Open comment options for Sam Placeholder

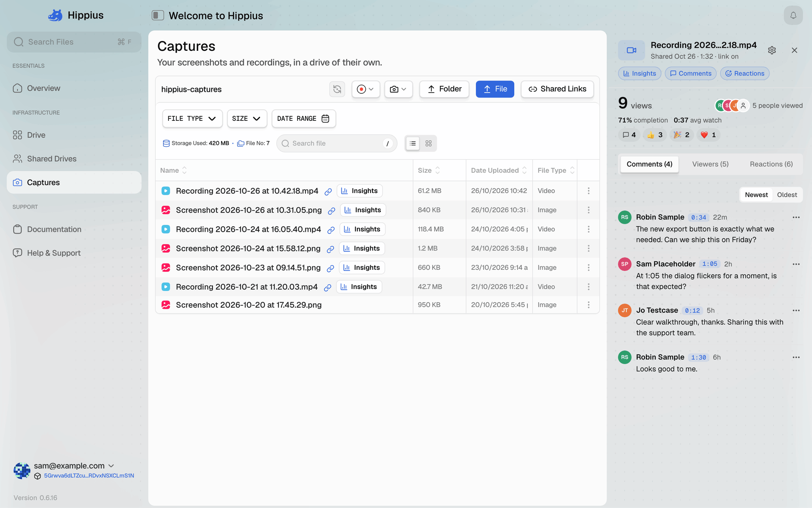click(796, 264)
